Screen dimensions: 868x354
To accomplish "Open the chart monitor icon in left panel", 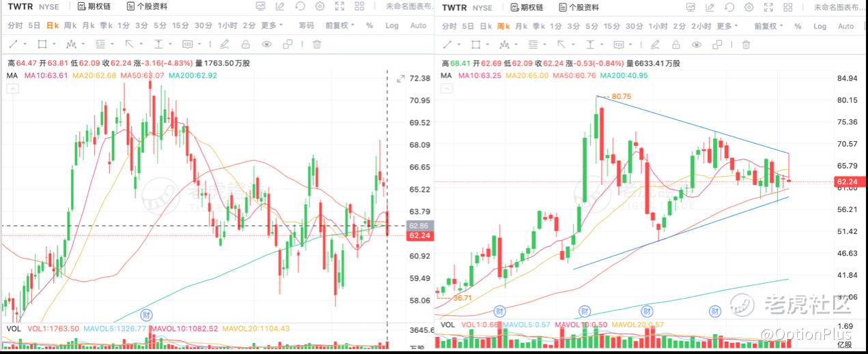I will click(x=260, y=7).
